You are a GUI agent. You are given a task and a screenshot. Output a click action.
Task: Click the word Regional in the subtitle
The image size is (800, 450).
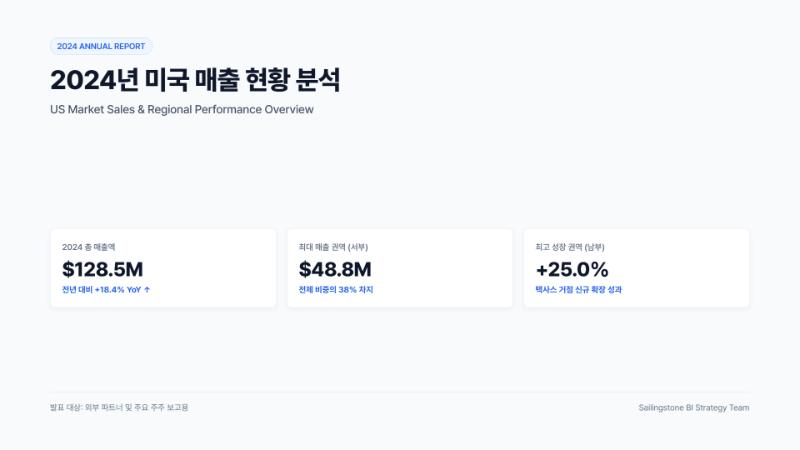click(169, 109)
